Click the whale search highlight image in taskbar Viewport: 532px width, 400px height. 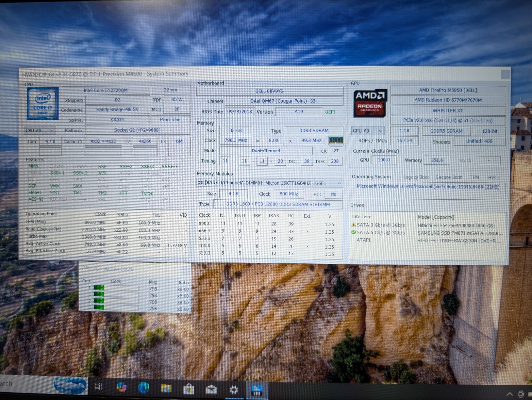[x=70, y=385]
